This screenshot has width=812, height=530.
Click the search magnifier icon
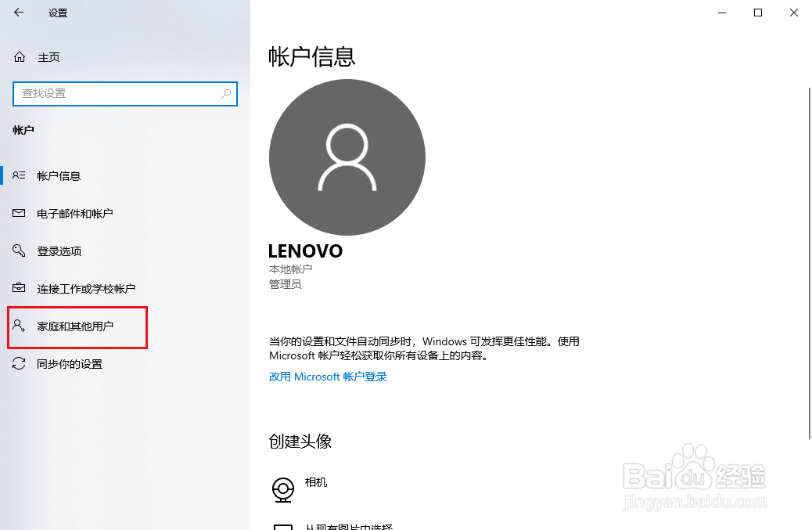point(226,94)
